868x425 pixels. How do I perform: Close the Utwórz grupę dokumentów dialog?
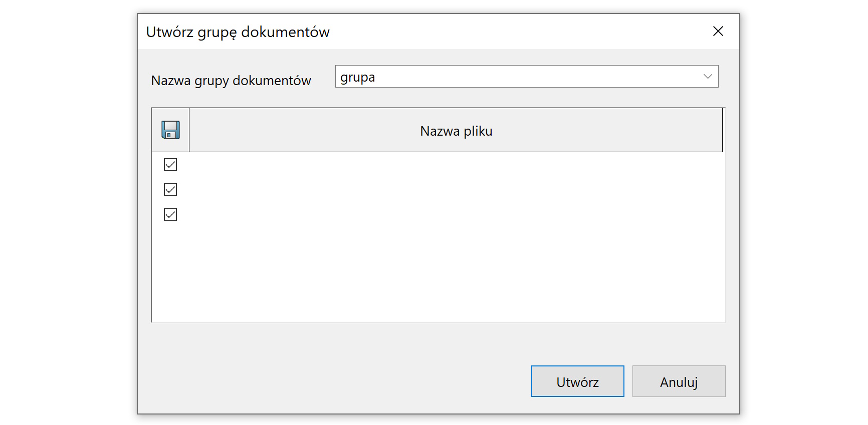pos(718,32)
